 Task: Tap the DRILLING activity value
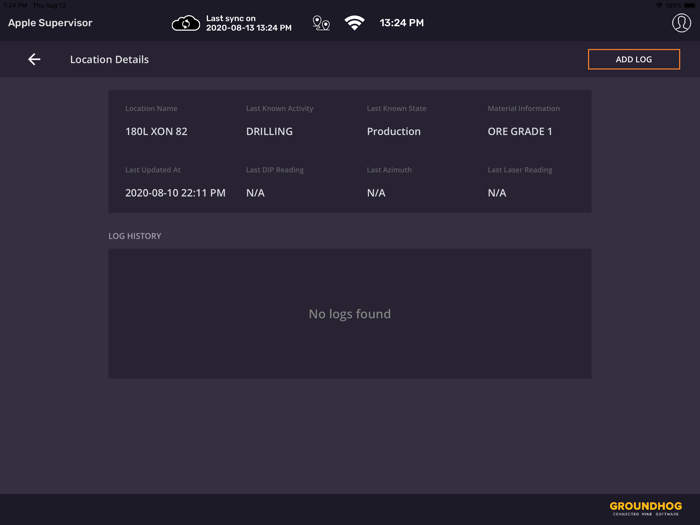[269, 132]
